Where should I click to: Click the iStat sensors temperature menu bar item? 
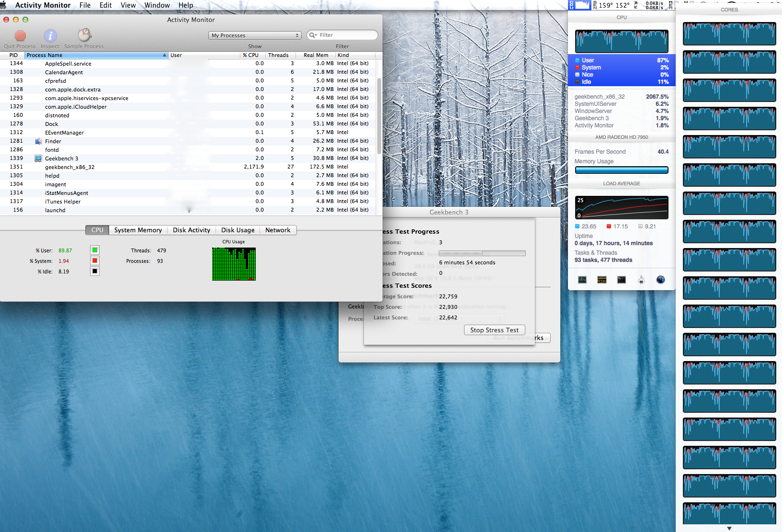click(611, 5)
